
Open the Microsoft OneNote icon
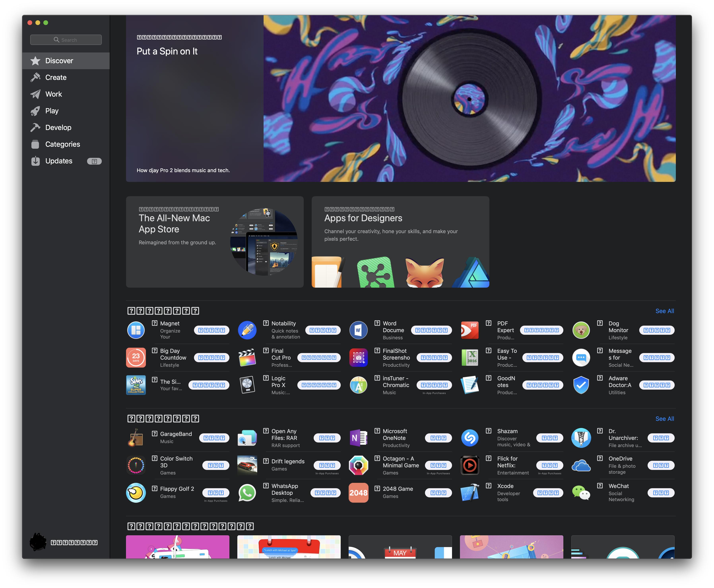click(358, 438)
